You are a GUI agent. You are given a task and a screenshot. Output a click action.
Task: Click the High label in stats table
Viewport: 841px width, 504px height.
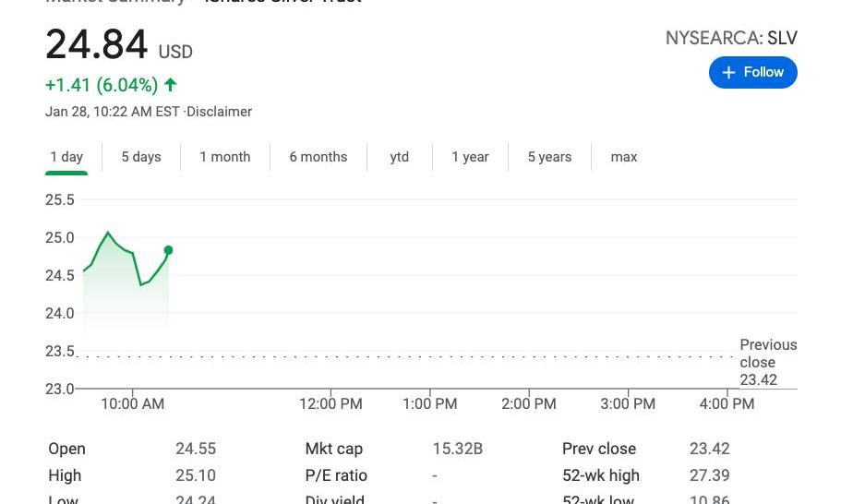click(x=65, y=475)
